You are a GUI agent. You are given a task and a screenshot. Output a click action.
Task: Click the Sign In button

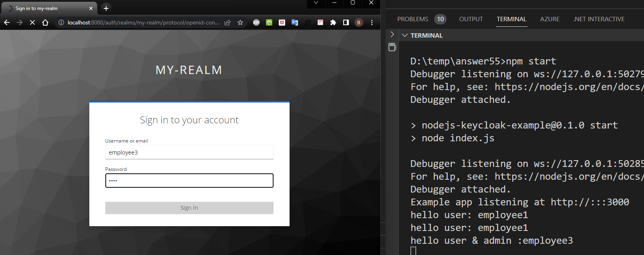click(189, 208)
